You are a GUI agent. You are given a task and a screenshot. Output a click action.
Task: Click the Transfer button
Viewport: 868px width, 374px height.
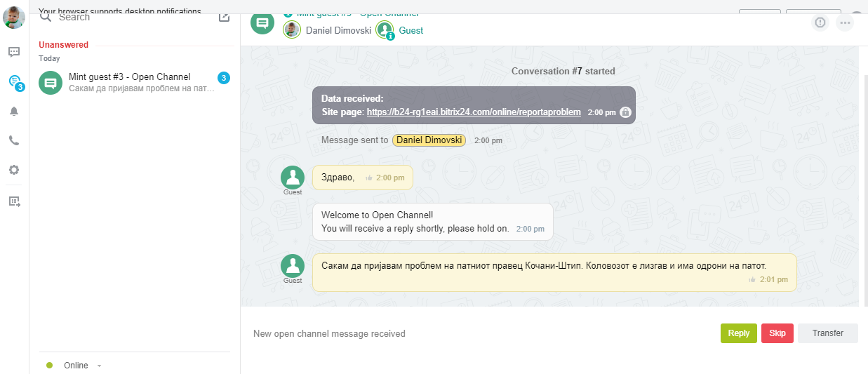pos(827,333)
